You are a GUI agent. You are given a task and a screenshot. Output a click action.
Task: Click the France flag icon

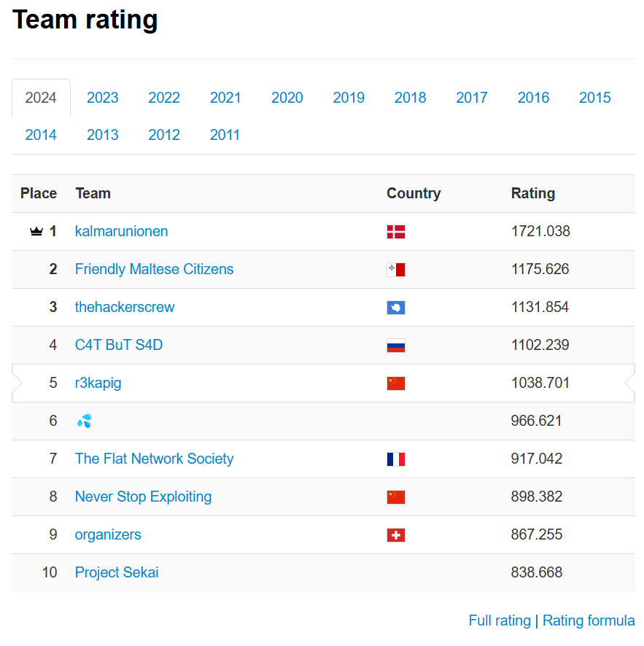point(395,459)
